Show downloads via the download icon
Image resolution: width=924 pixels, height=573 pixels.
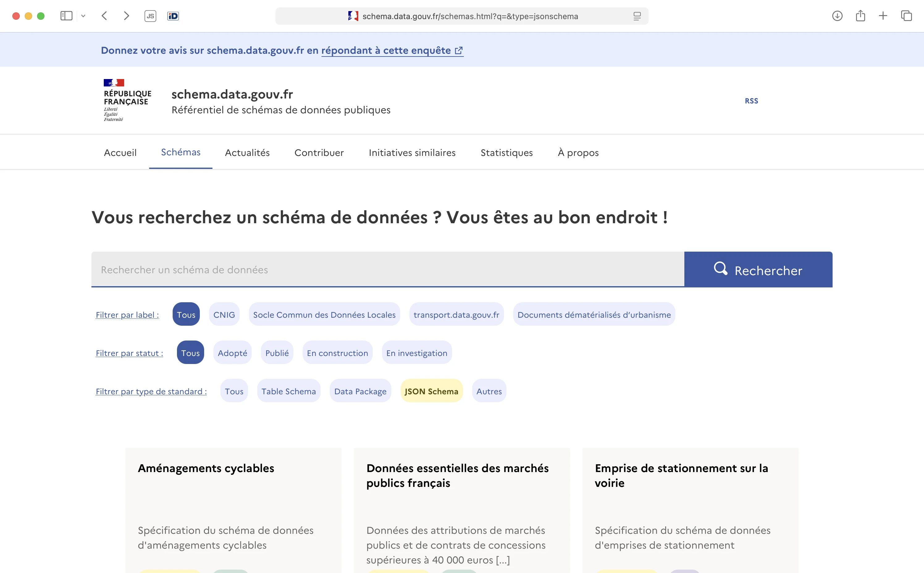pos(837,16)
